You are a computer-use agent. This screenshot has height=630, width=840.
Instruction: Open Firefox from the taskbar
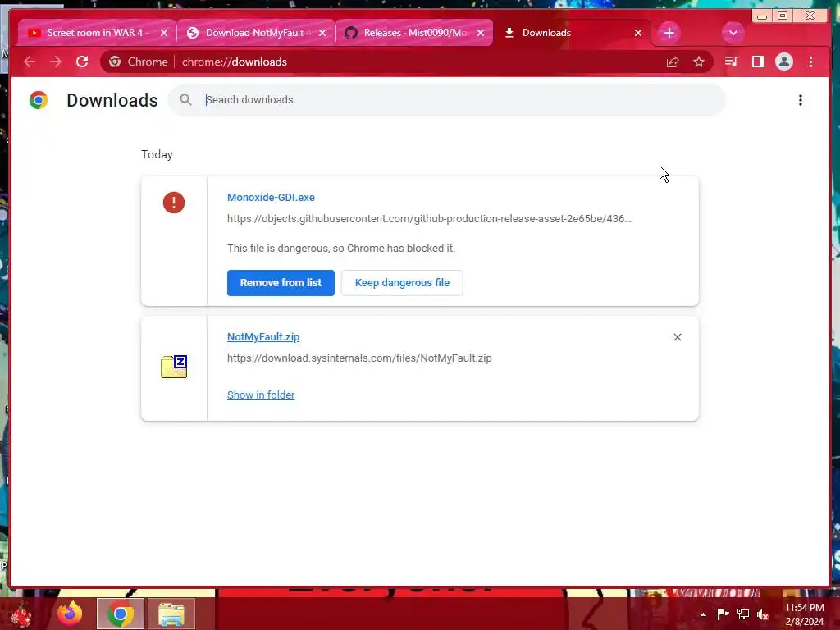[x=71, y=614]
